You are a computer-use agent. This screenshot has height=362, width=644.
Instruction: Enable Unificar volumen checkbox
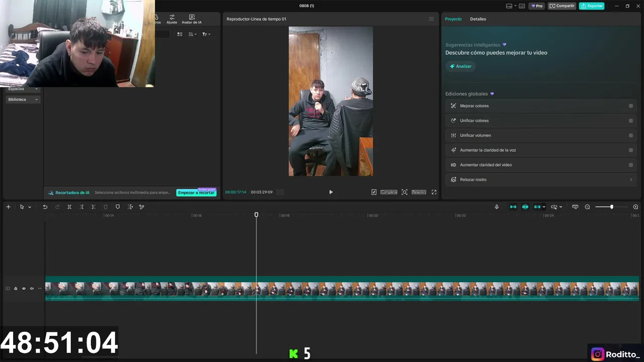coord(631,135)
